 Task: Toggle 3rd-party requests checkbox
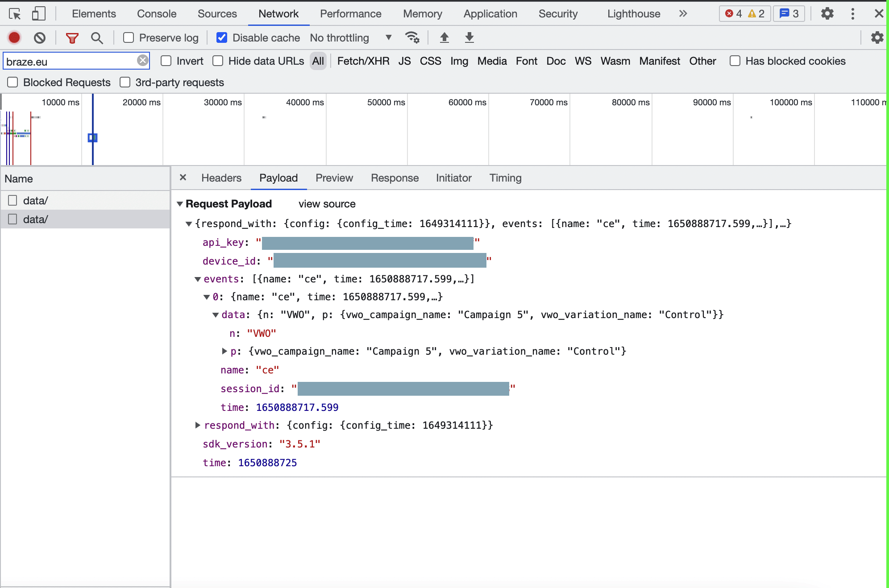125,83
